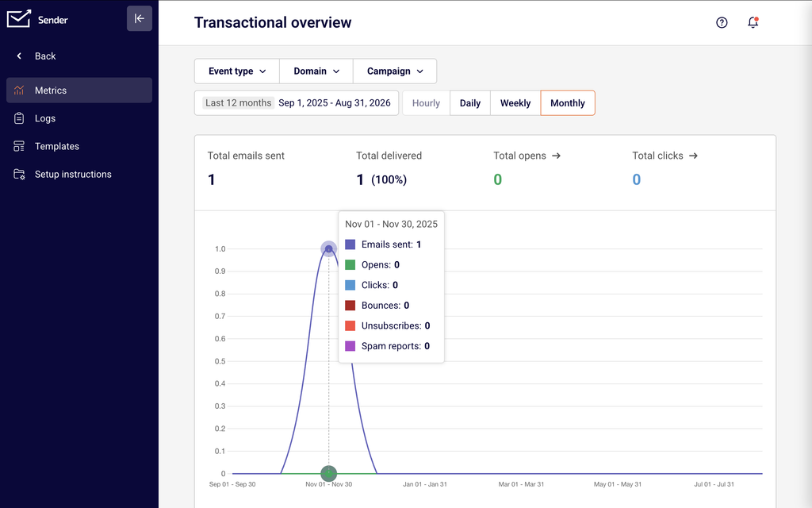Screen dimensions: 812x508
Task: Click the November peak data point on chart
Action: click(x=328, y=248)
